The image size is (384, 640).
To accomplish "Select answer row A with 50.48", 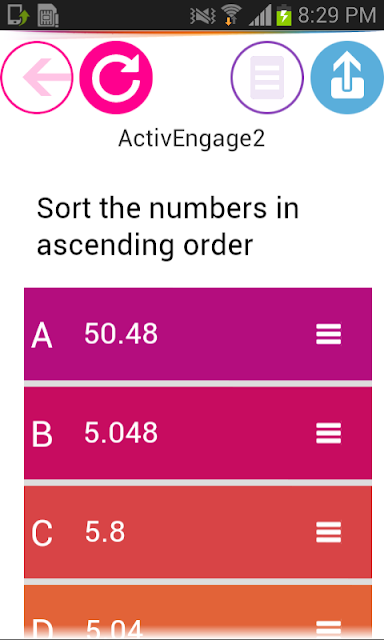I will coord(198,334).
